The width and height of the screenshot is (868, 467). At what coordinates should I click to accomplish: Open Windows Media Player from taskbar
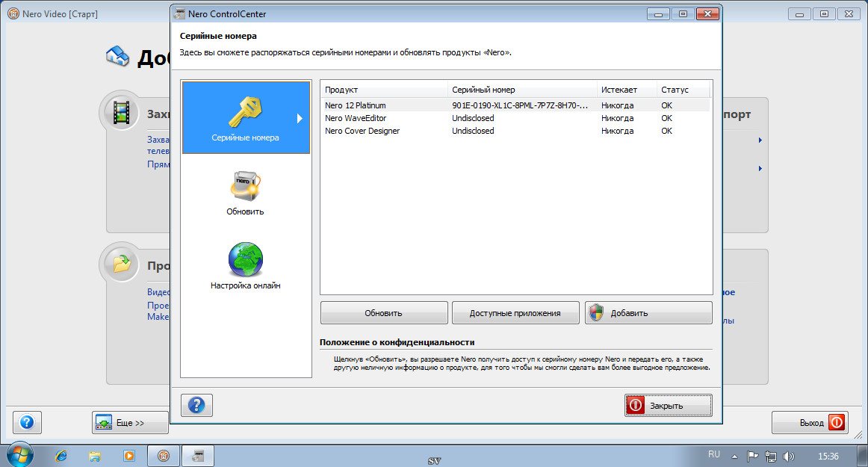129,456
